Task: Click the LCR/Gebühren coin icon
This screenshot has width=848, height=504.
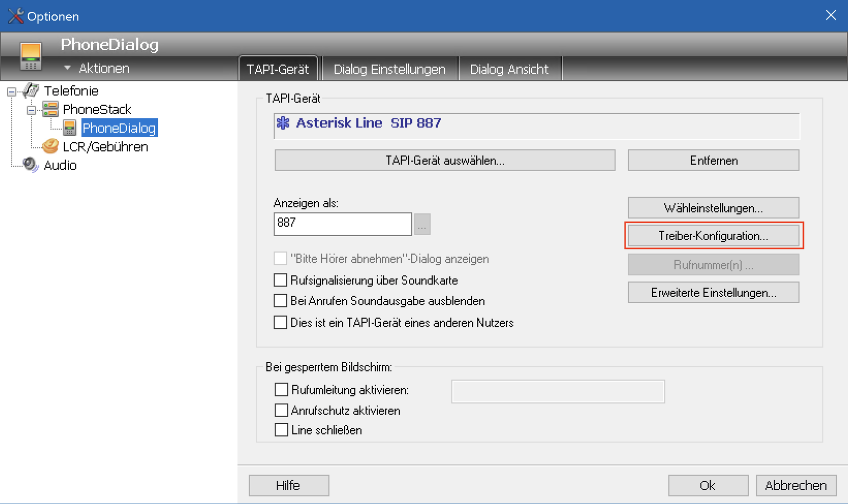Action: pyautogui.click(x=50, y=146)
